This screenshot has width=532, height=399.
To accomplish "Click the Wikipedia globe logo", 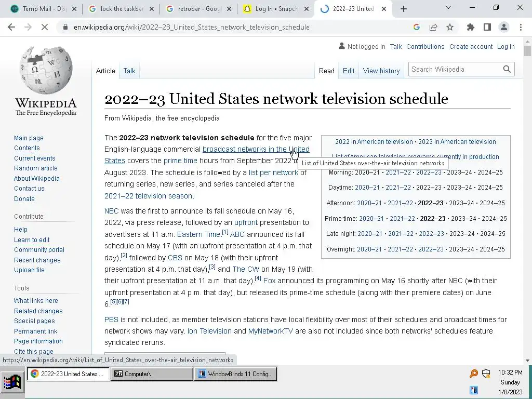I will (x=46, y=70).
